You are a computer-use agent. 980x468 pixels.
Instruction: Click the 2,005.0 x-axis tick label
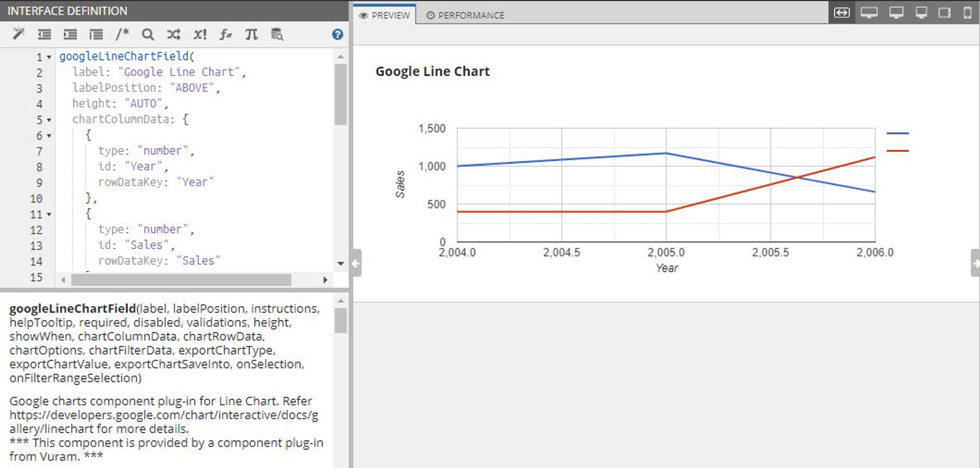tap(666, 253)
